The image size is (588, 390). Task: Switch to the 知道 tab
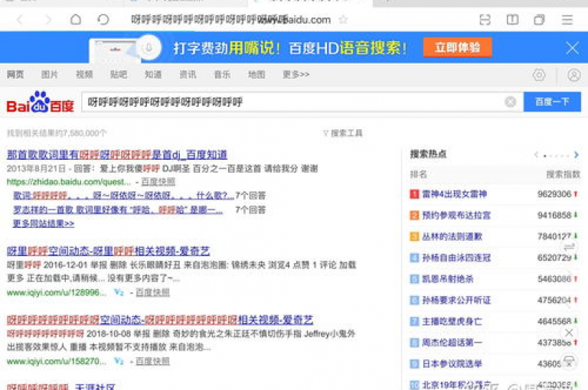click(x=153, y=74)
